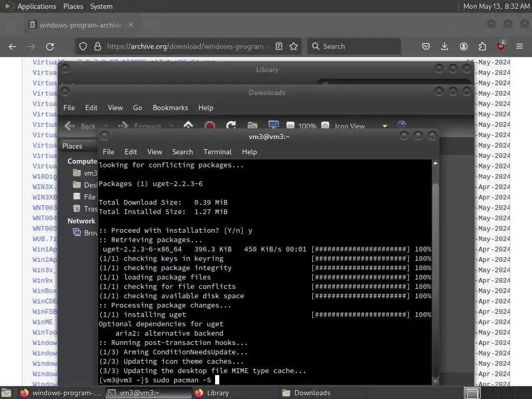The image size is (532, 399).
Task: Open the Places sidebar selector
Action: 79,146
